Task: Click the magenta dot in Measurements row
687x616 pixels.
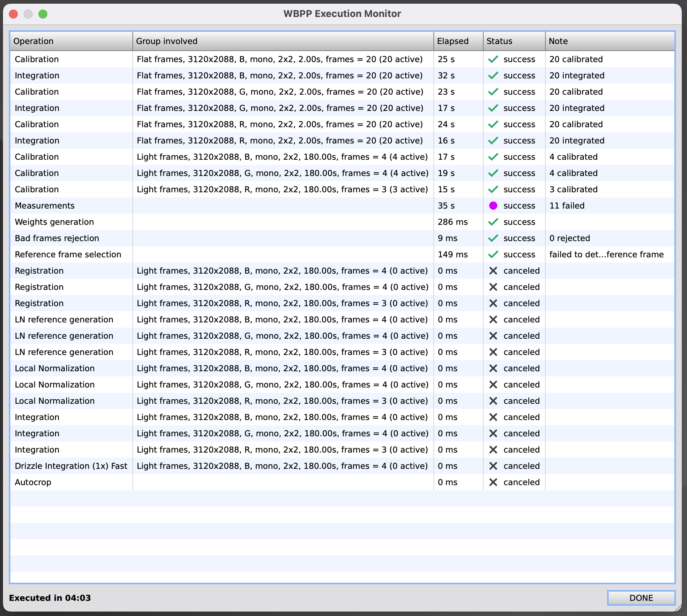Action: tap(493, 206)
